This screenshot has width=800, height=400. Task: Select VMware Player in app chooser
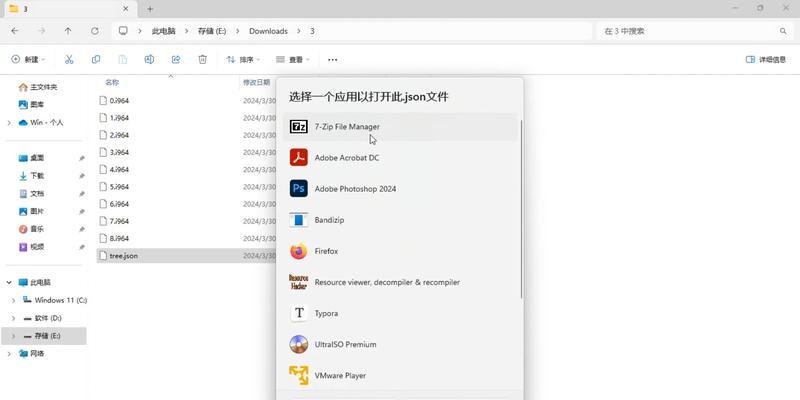pyautogui.click(x=401, y=376)
